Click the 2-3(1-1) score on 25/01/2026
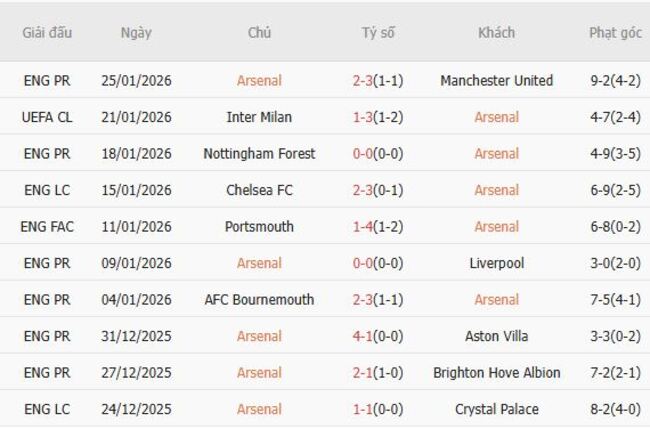Screen dimensions: 650x429 tap(378, 80)
